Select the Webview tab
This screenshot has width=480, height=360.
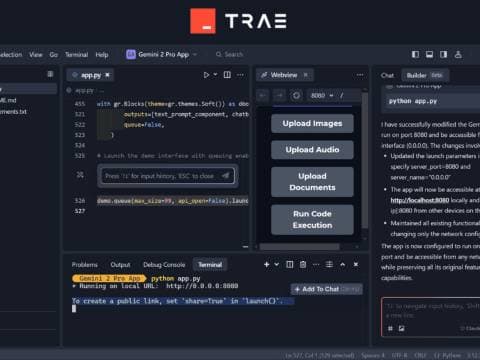tap(284, 75)
